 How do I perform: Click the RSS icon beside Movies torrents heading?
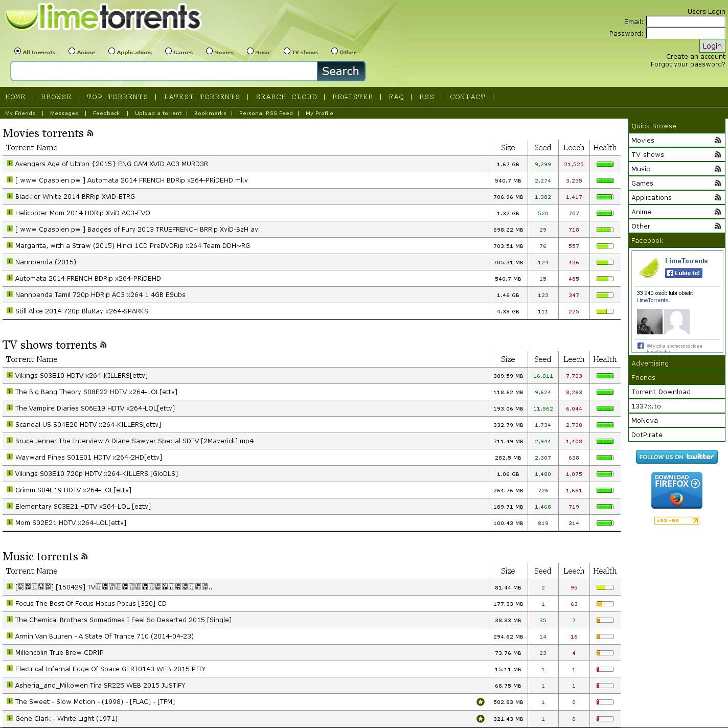click(x=90, y=133)
